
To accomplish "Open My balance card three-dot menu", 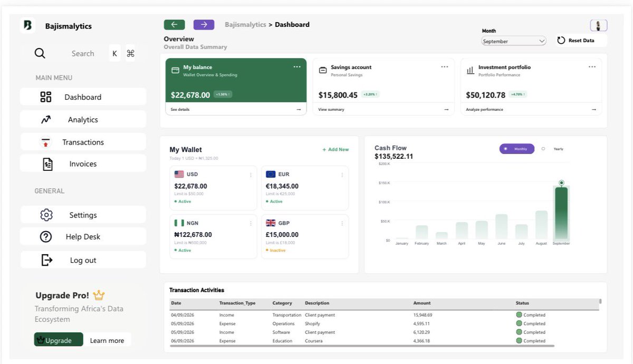I will pyautogui.click(x=297, y=67).
